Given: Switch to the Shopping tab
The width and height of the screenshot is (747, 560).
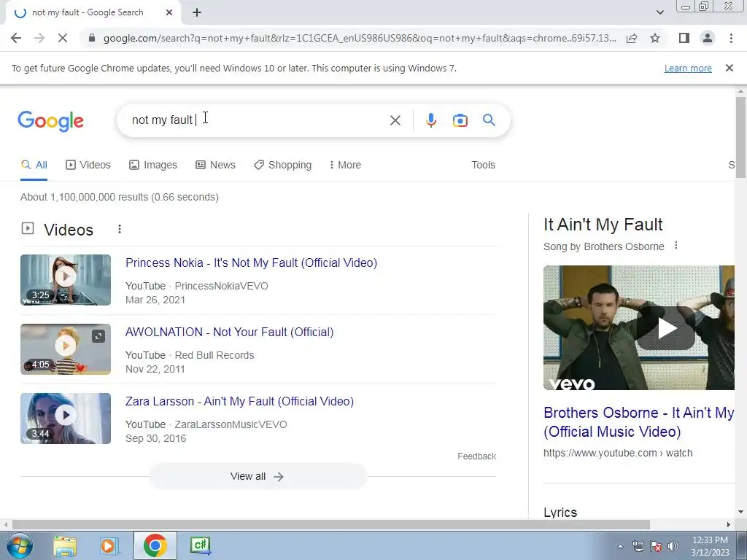Looking at the screenshot, I should point(282,165).
